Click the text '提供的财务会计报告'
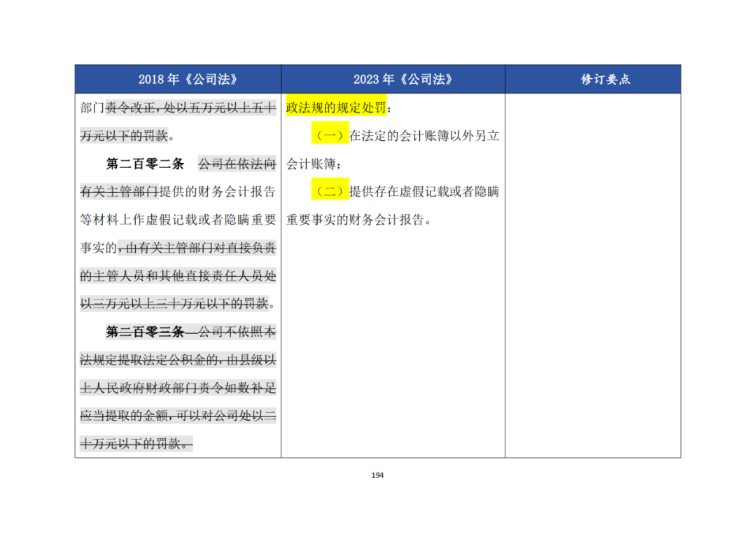 218,191
